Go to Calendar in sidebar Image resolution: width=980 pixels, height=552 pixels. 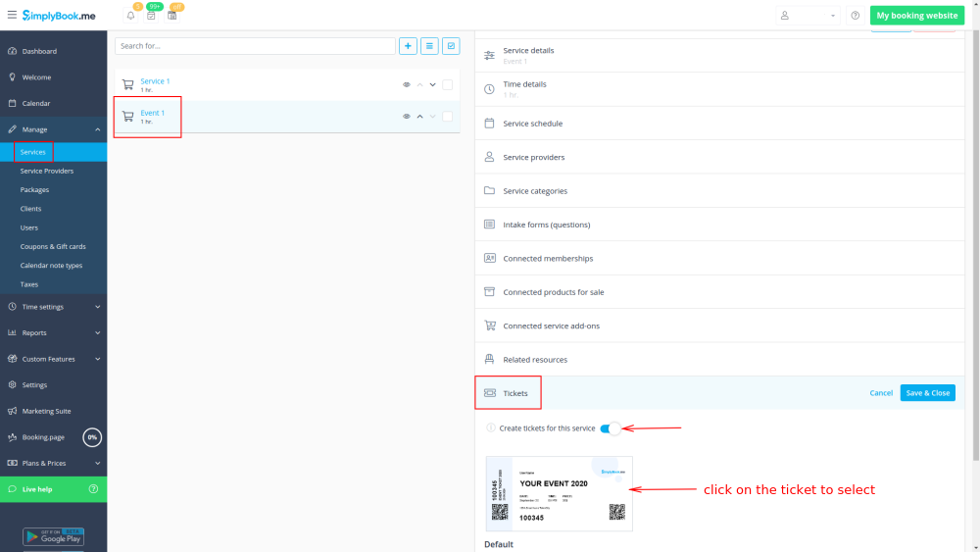[x=35, y=103]
